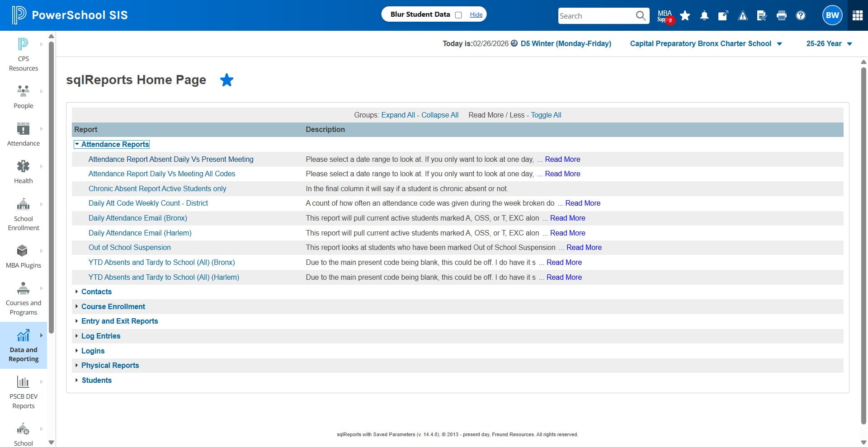Click the Hide link

[x=476, y=14]
